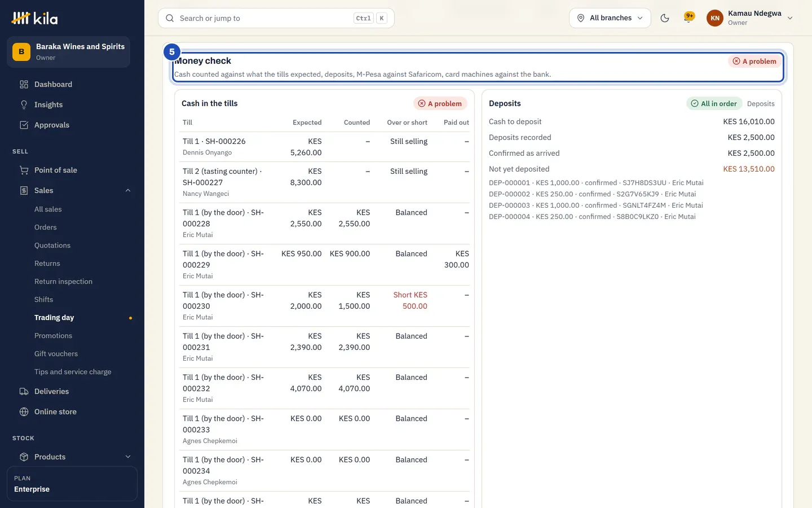Click the branch location pin icon
Screen dimensions: 812x508
(x=581, y=18)
